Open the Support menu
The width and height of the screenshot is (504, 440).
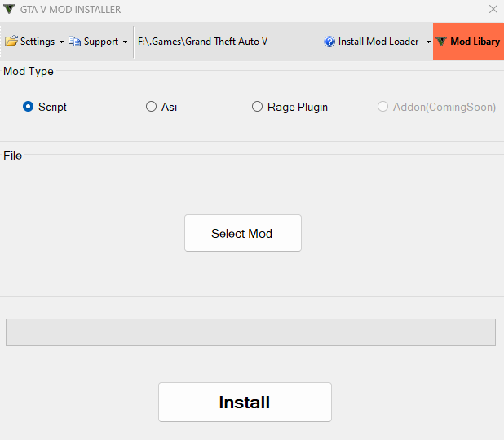tap(98, 42)
